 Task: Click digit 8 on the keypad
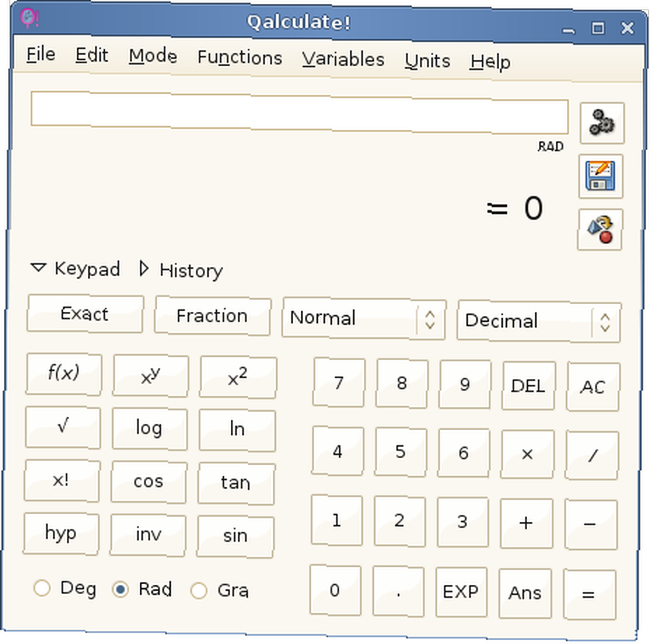402,383
